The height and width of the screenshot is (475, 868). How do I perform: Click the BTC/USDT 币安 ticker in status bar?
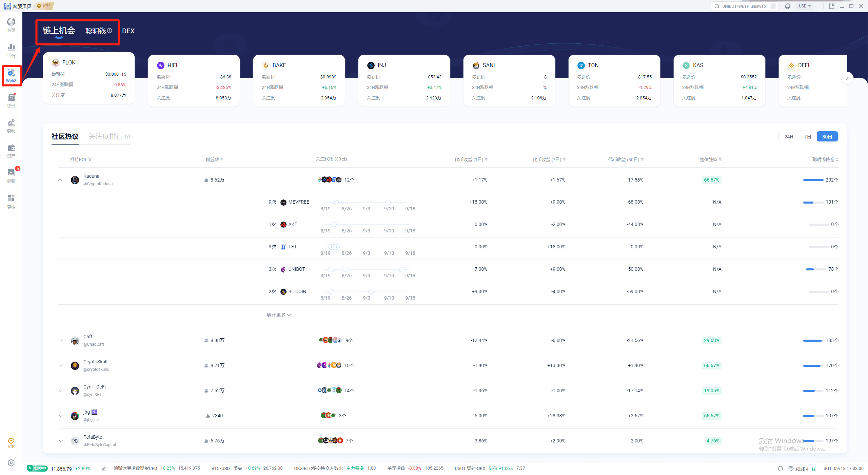[x=247, y=468]
